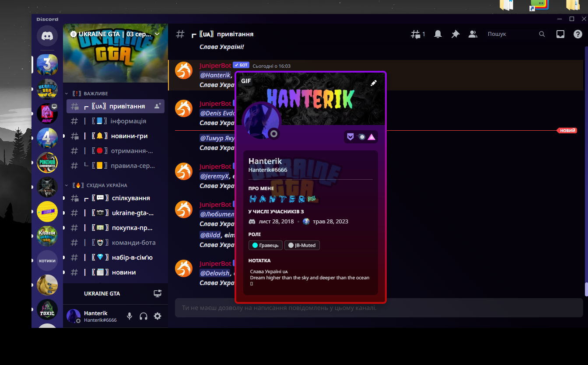588x365 pixels.
Task: Open the Toxic server
Action: pyautogui.click(x=47, y=309)
